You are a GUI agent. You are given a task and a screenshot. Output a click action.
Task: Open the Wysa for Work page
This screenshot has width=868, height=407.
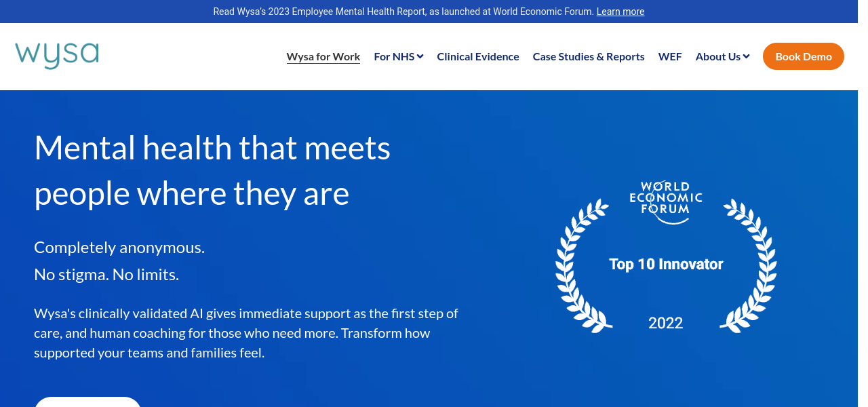pyautogui.click(x=323, y=57)
